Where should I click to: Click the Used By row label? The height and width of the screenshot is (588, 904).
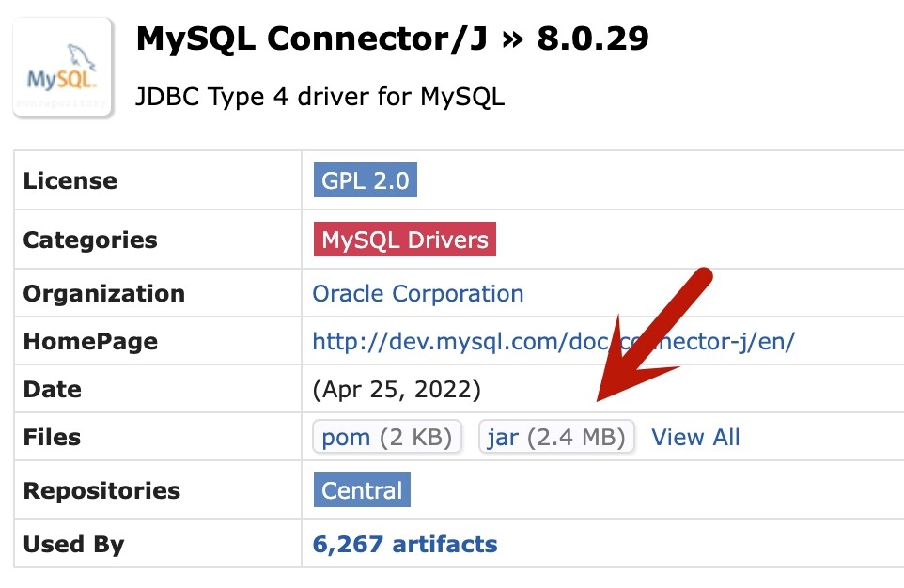tap(73, 545)
